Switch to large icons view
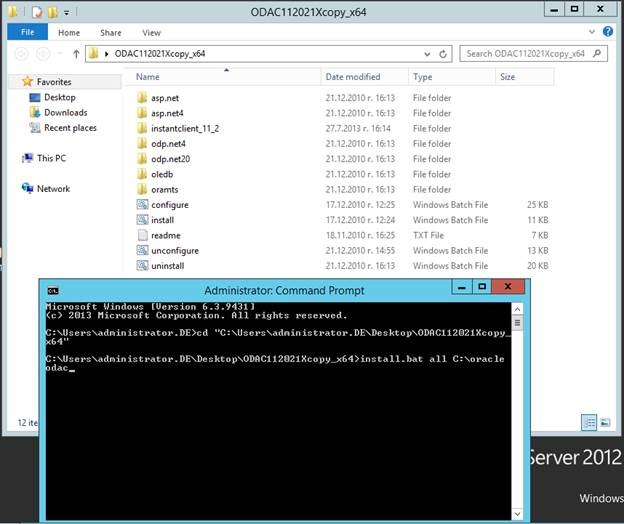 point(603,423)
